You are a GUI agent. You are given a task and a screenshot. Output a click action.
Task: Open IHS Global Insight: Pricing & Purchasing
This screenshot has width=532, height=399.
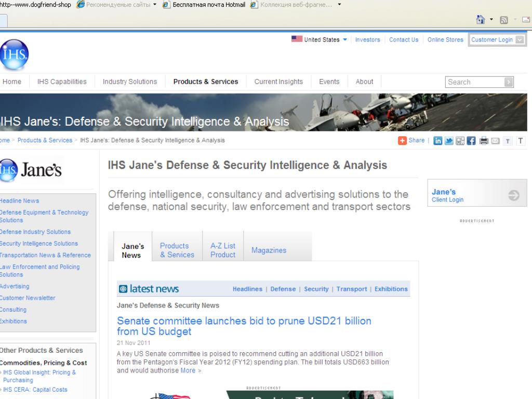[x=39, y=376]
